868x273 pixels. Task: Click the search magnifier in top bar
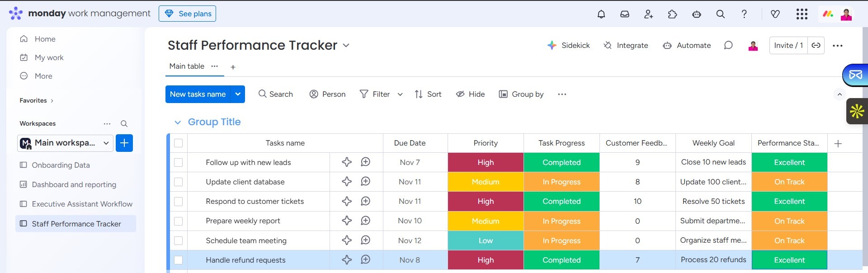720,14
